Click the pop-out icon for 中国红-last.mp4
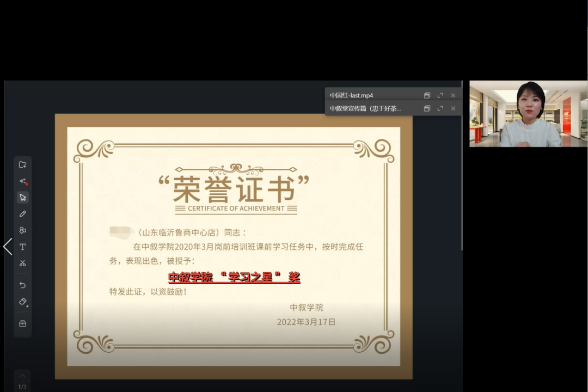The height and width of the screenshot is (392, 588). (x=427, y=95)
